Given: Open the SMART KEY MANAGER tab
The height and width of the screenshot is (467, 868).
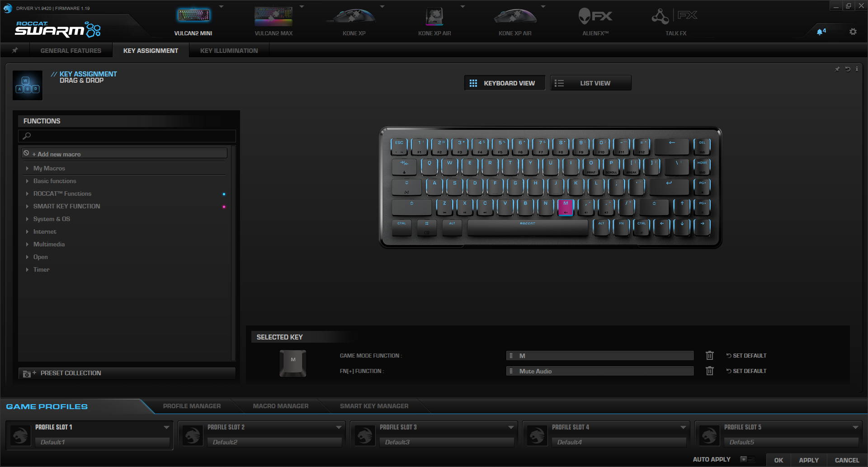Looking at the screenshot, I should 374,406.
